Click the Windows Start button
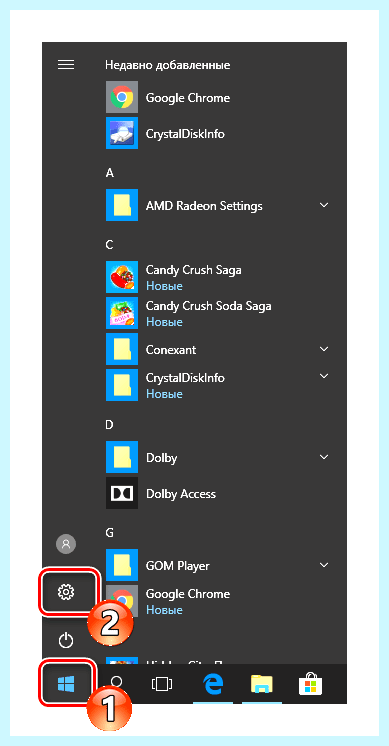Image resolution: width=389 pixels, height=746 pixels. pyautogui.click(x=66, y=684)
